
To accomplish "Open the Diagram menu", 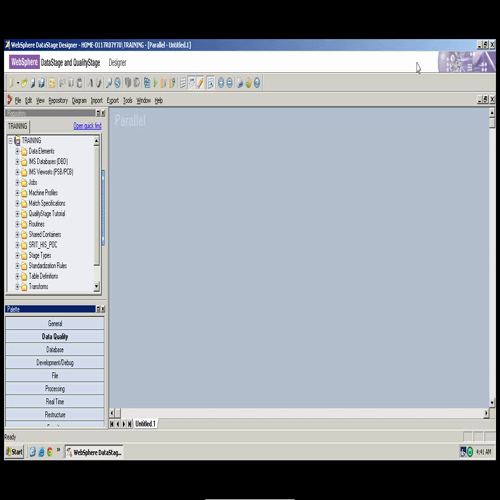I will 79,100.
